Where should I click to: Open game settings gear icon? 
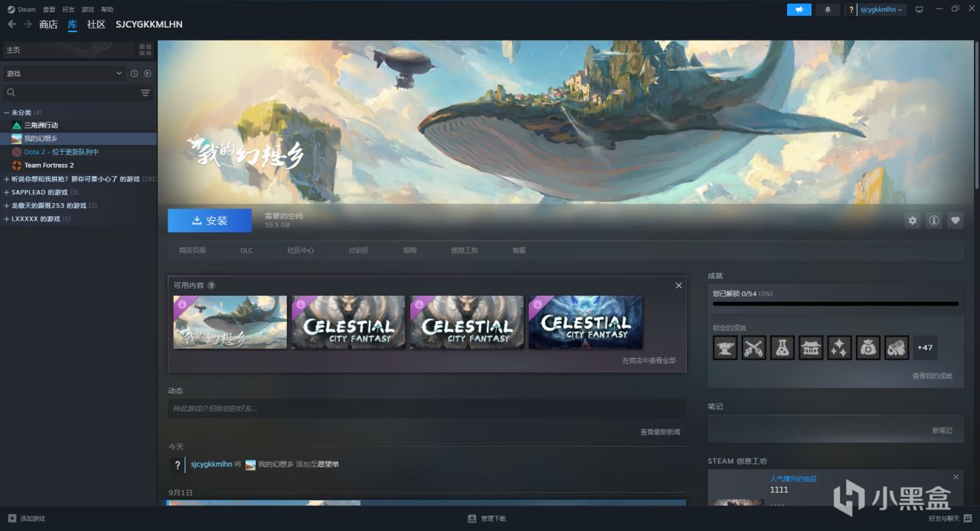(913, 221)
